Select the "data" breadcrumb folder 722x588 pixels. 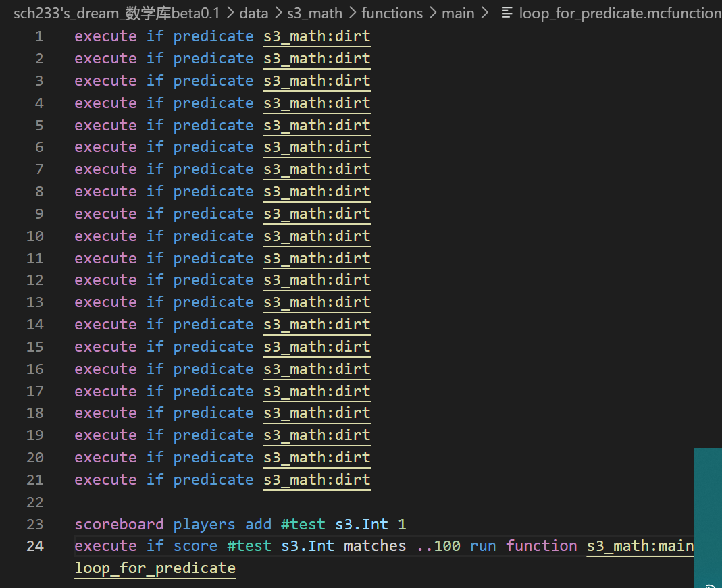click(x=253, y=13)
